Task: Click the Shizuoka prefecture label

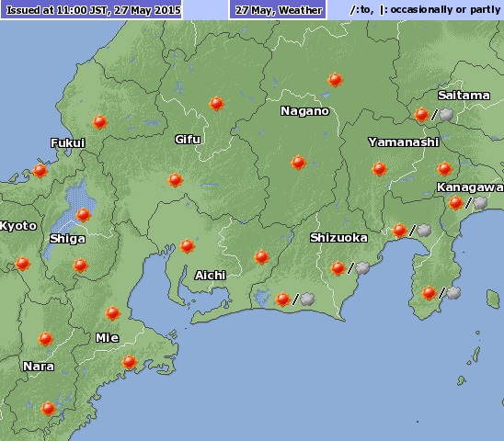Action: (338, 238)
